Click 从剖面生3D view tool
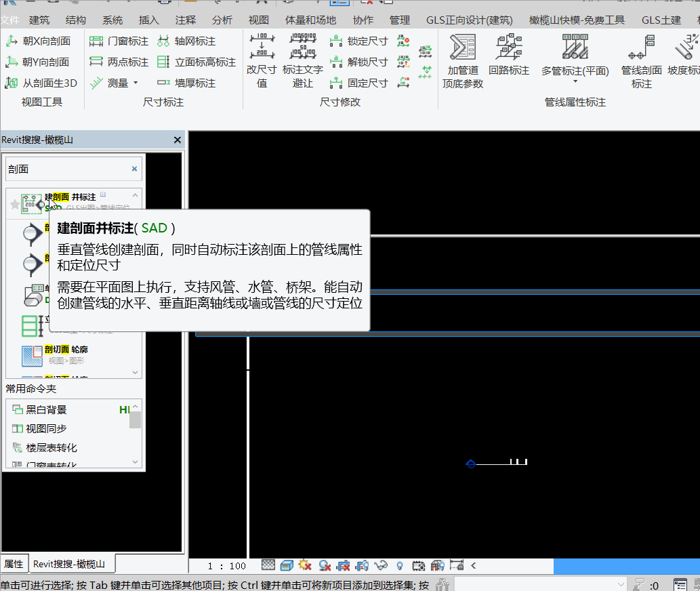Image resolution: width=700 pixels, height=591 pixels. (x=41, y=83)
